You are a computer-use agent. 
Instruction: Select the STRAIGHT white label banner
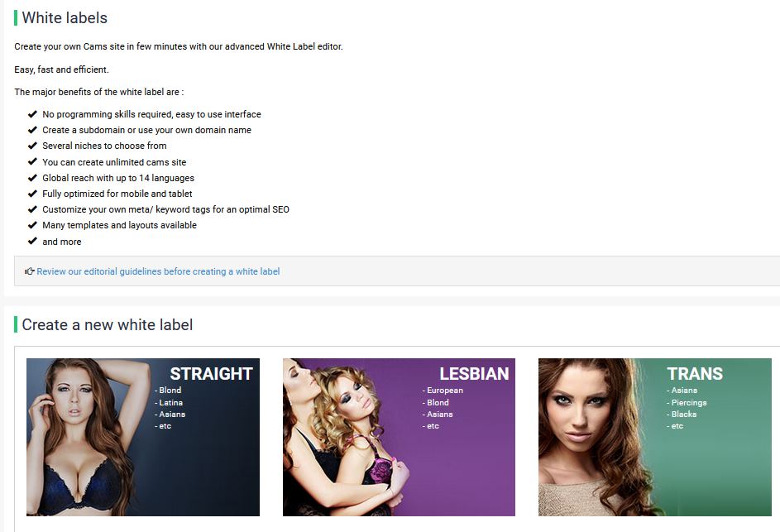click(x=143, y=437)
